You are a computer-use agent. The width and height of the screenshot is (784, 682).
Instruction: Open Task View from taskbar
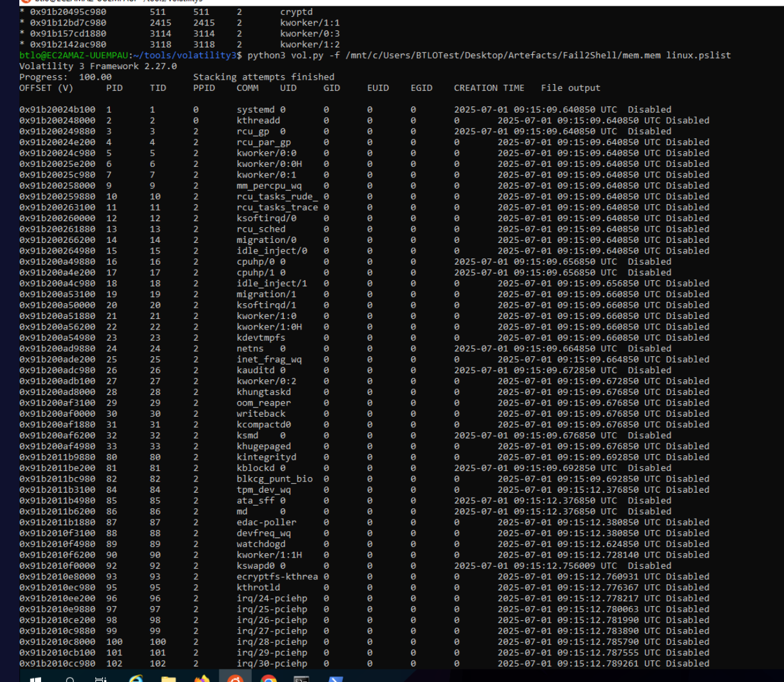point(100,679)
